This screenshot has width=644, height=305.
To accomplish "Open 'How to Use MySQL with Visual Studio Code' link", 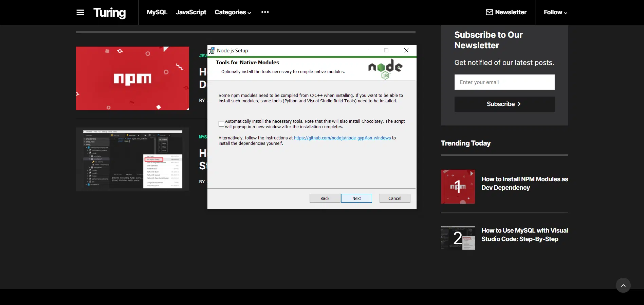I will pos(525,235).
